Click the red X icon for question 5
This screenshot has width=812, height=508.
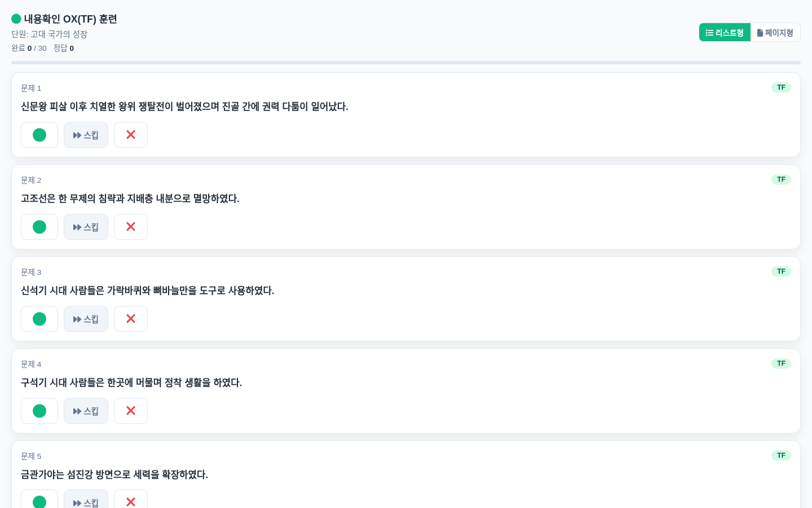[x=131, y=502]
